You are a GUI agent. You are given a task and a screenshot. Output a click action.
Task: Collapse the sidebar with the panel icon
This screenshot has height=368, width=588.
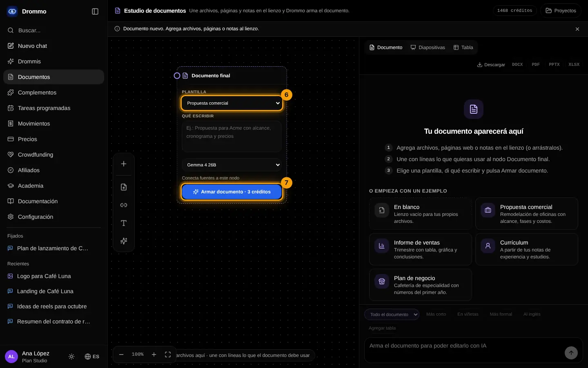tap(95, 11)
